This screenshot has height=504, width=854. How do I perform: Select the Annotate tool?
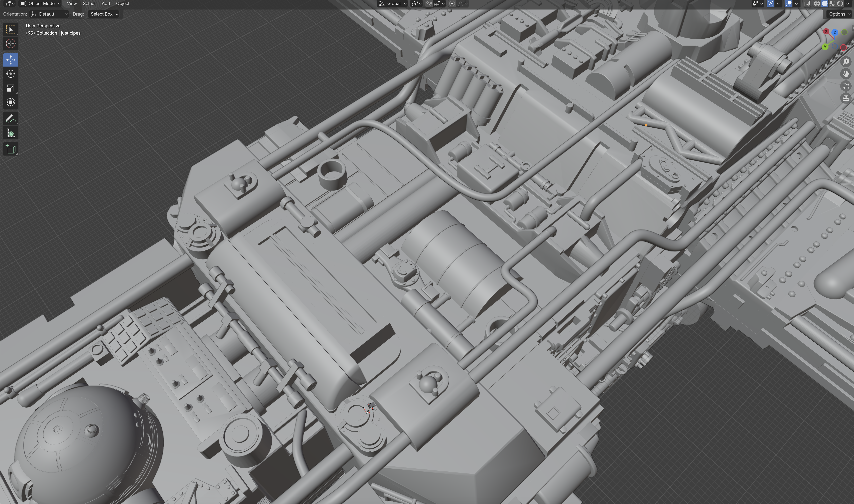click(x=11, y=119)
